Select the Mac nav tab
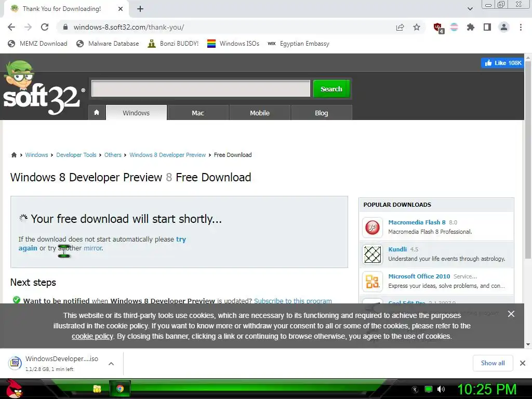The width and height of the screenshot is (532, 399). (198, 113)
